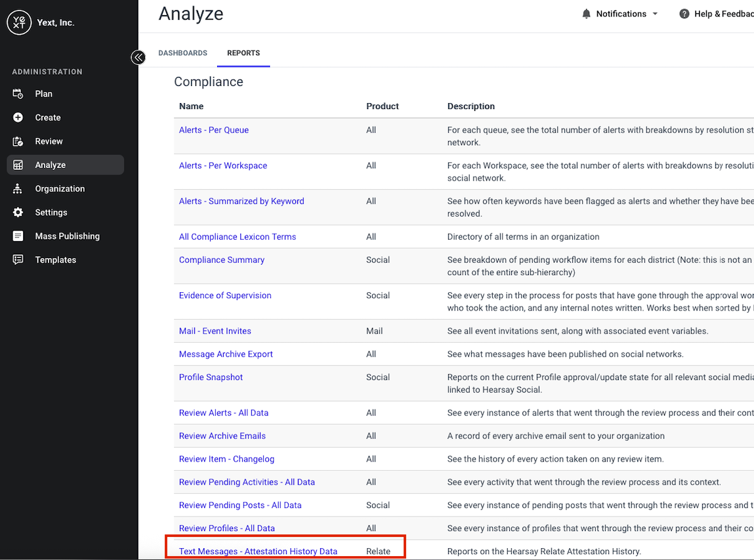Image resolution: width=754 pixels, height=560 pixels.
Task: Click Social product cell for Profile Snapshot
Action: [x=377, y=377]
